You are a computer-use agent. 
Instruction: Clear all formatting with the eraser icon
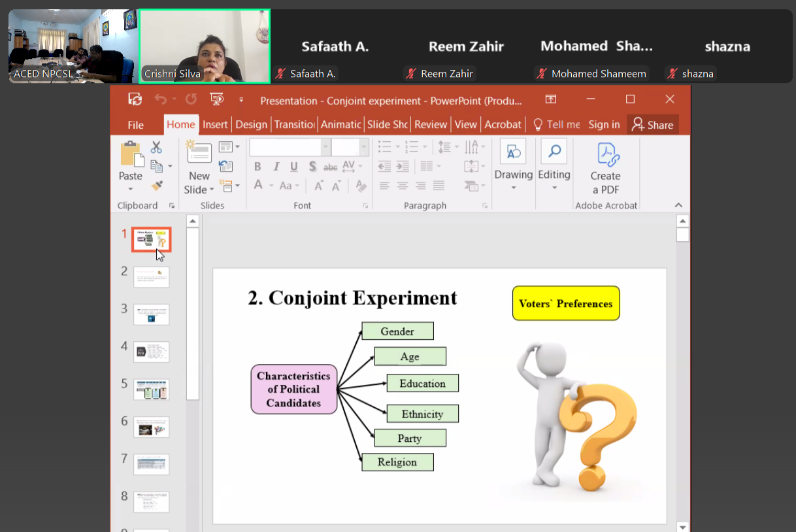pos(361,186)
